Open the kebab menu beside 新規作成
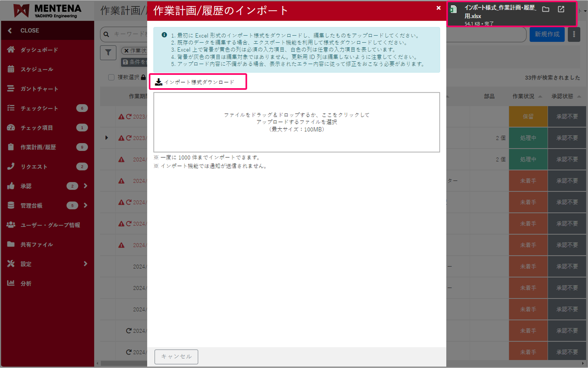Screen dimensions: 588x368 [x=574, y=34]
